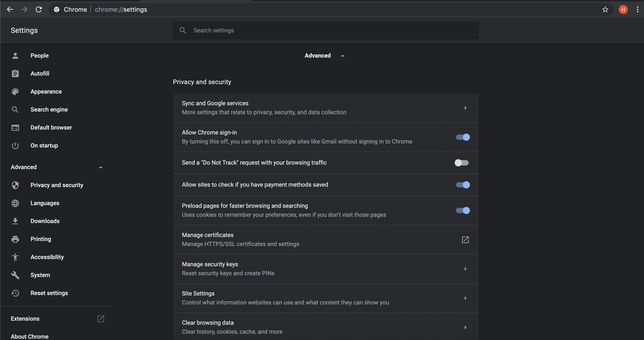Click Manage security keys label
Viewport: 644px width, 340px height.
click(x=210, y=264)
